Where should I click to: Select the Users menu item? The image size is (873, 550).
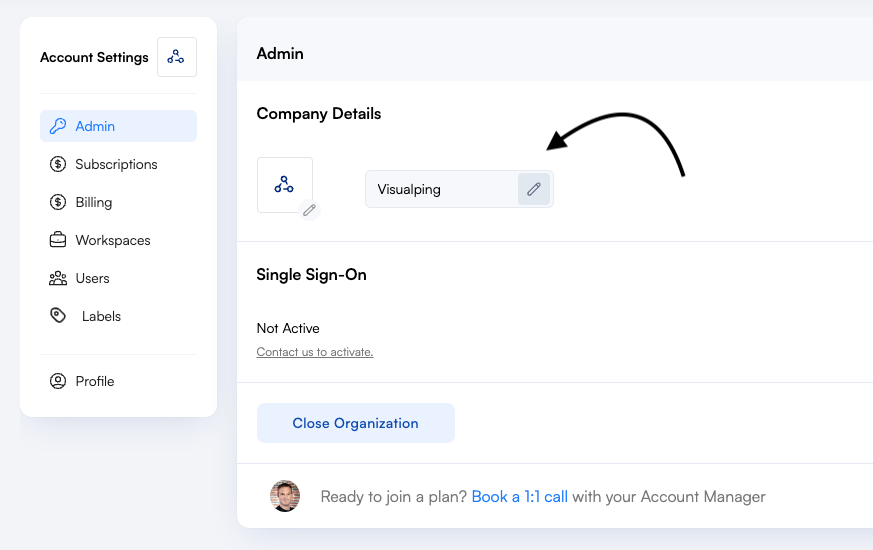[118, 278]
